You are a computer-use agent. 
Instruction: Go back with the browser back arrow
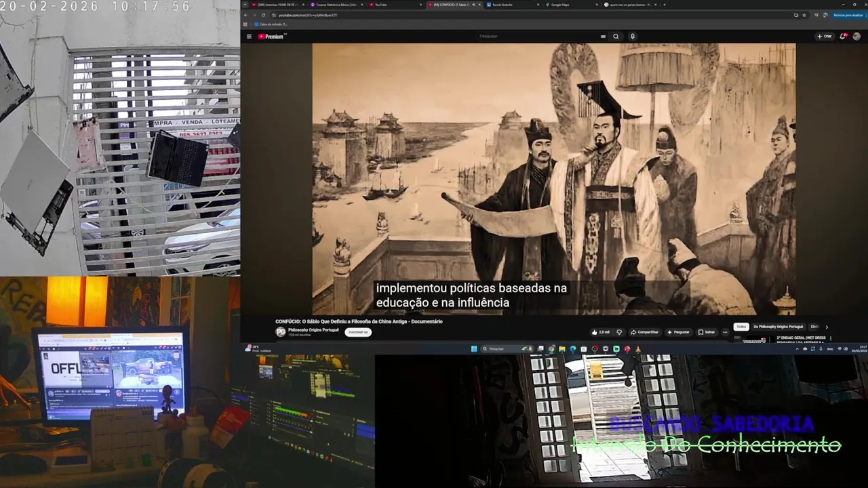pyautogui.click(x=245, y=15)
